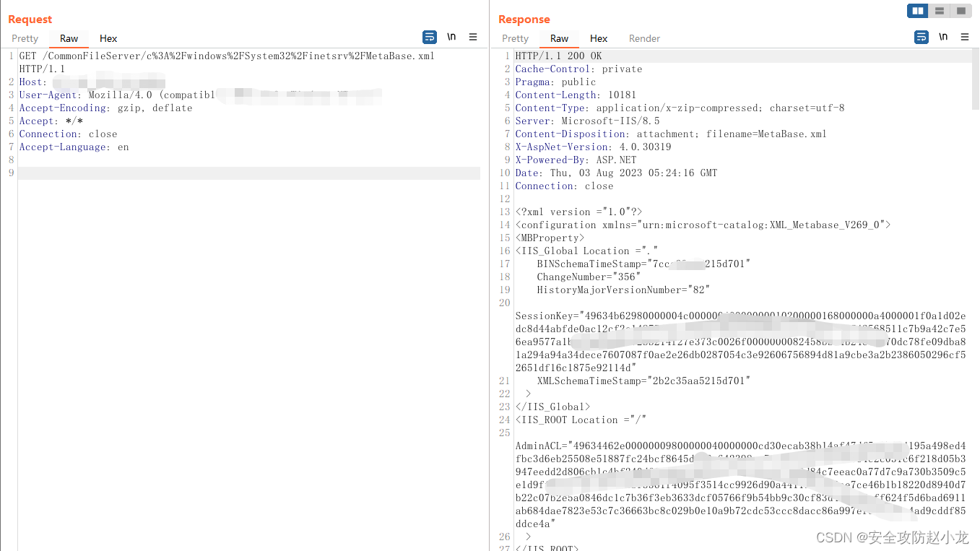The image size is (980, 551).
Task: Click the Accept-Language: en line
Action: tap(74, 147)
